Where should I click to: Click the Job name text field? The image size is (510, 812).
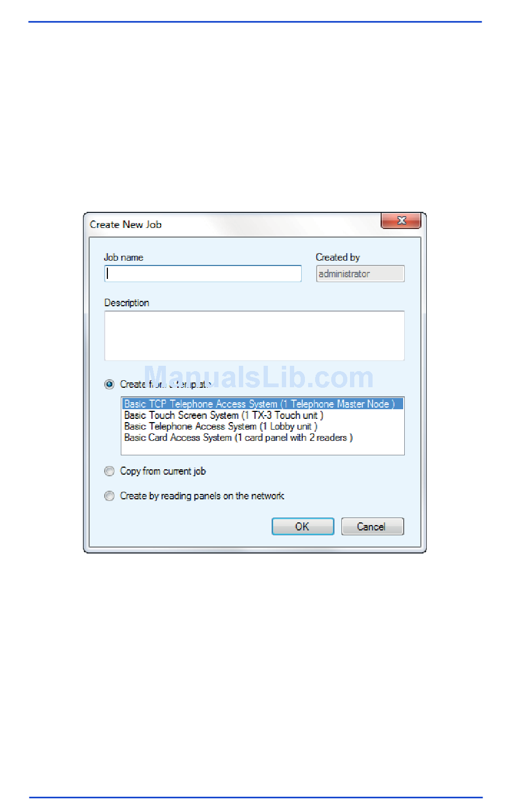tap(203, 274)
